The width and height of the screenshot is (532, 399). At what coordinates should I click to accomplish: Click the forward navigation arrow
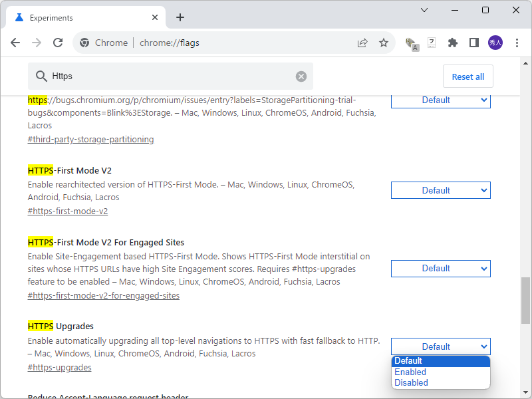(37, 43)
